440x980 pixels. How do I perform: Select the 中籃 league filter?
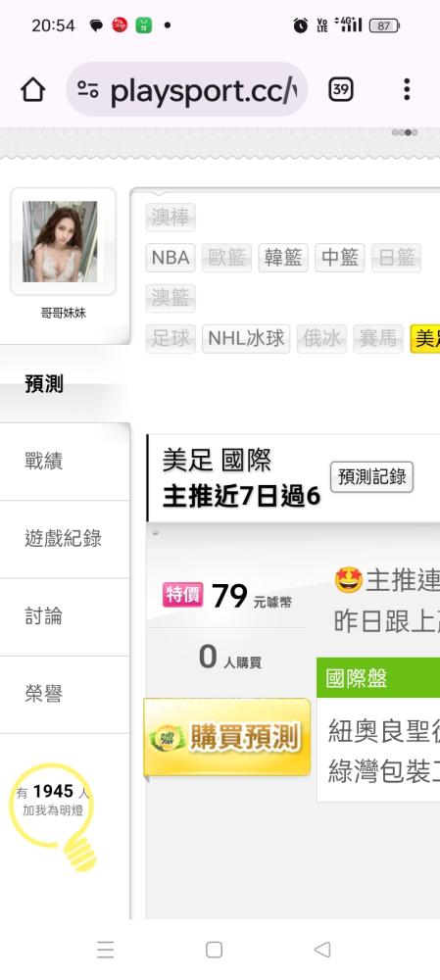pyautogui.click(x=339, y=258)
